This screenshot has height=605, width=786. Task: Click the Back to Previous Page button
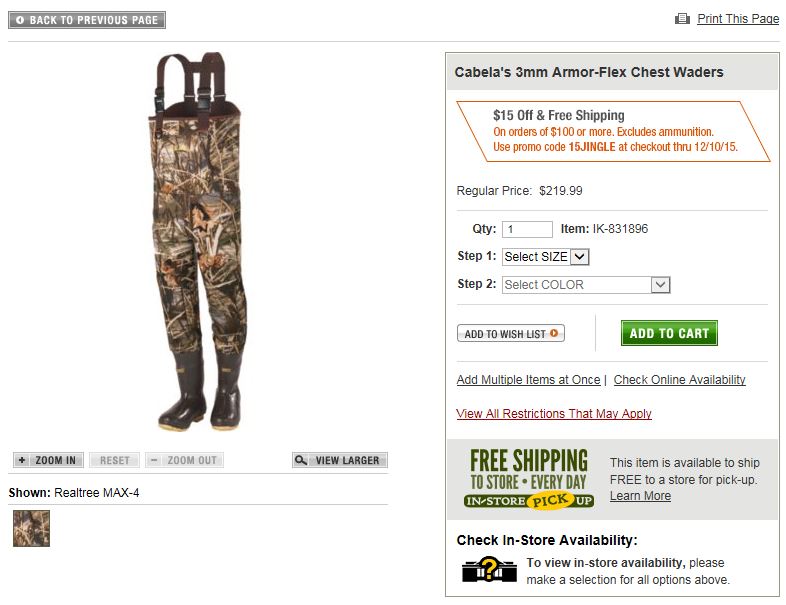pos(87,20)
